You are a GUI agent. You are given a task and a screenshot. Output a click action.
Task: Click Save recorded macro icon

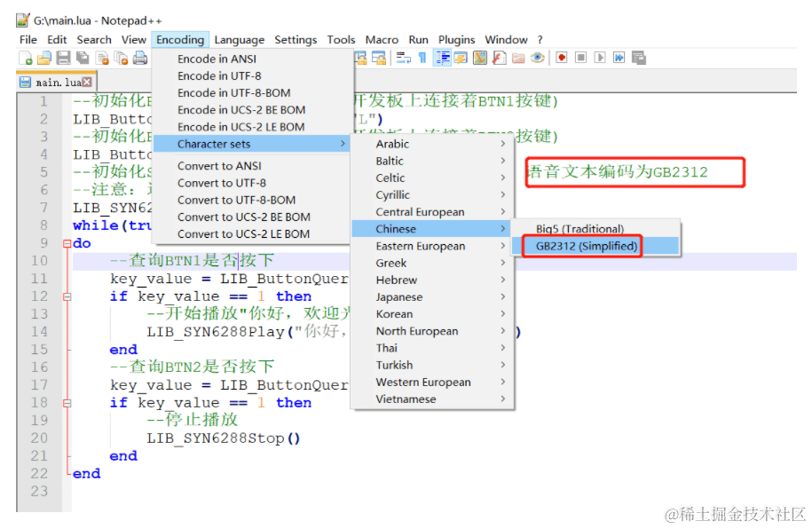tap(639, 58)
